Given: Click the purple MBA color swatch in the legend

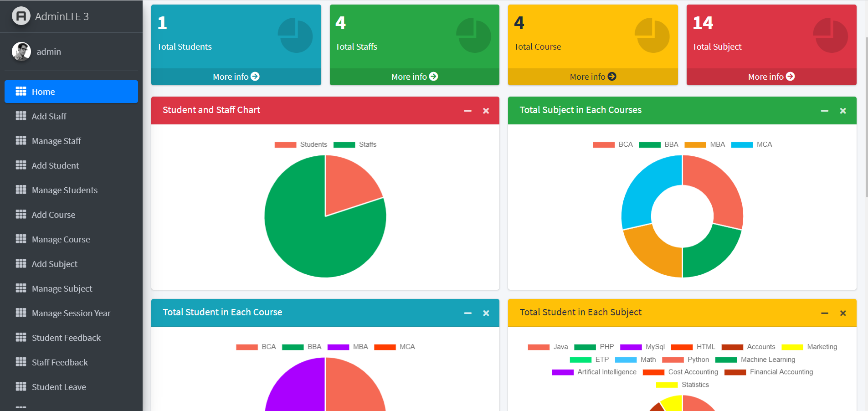Looking at the screenshot, I should point(339,347).
